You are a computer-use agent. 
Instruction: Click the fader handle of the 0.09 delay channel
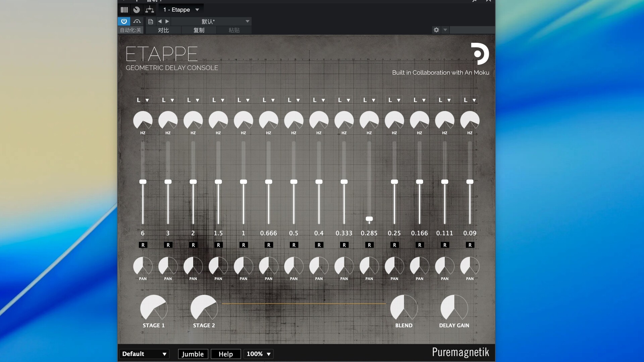[470, 182]
